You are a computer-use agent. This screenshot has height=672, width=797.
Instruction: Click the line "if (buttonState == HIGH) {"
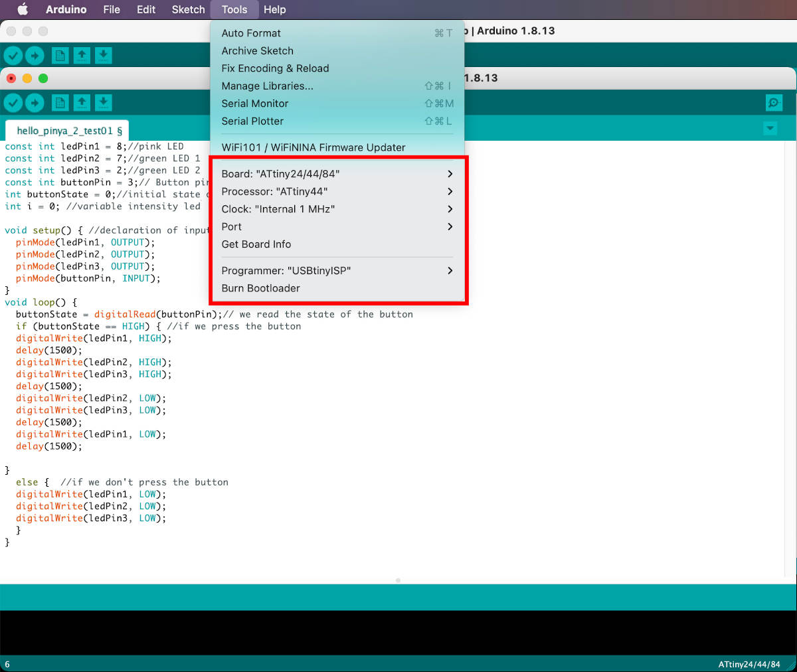pyautogui.click(x=158, y=326)
